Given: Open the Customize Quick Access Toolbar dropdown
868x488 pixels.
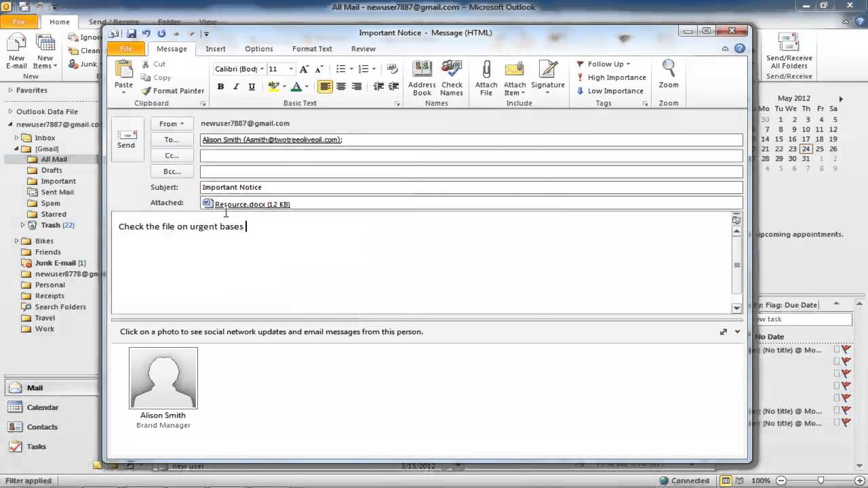Looking at the screenshot, I should (206, 34).
